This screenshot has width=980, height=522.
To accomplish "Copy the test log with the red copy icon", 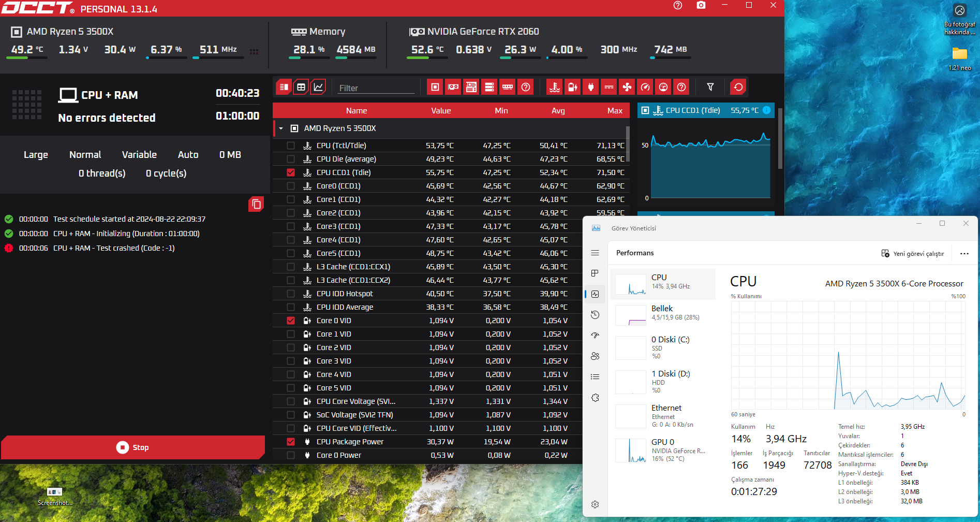I will point(256,205).
